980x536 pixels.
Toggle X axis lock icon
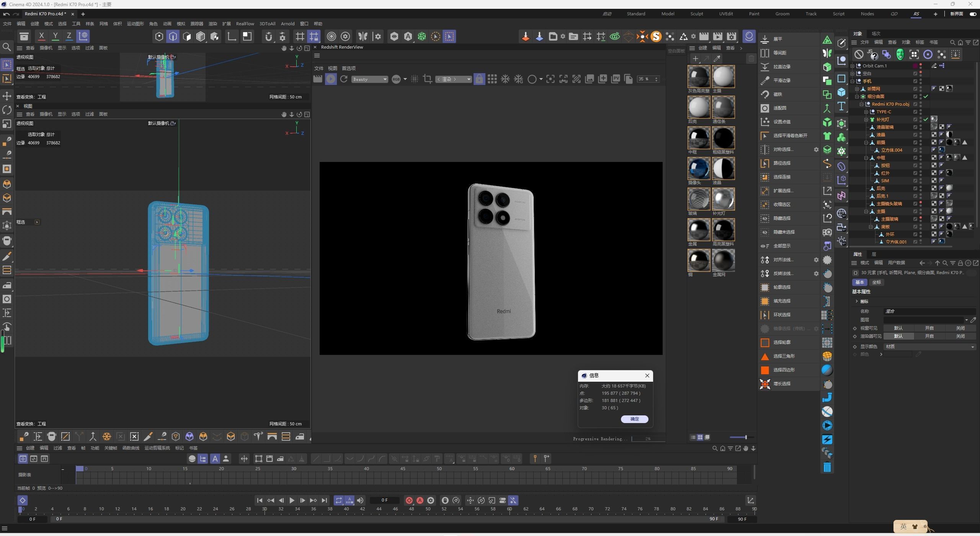(42, 36)
